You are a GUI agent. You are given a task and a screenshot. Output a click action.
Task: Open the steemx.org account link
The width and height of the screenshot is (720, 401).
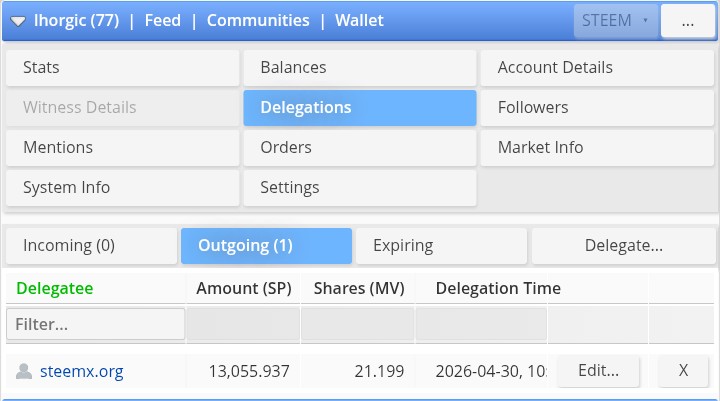pyautogui.click(x=82, y=371)
